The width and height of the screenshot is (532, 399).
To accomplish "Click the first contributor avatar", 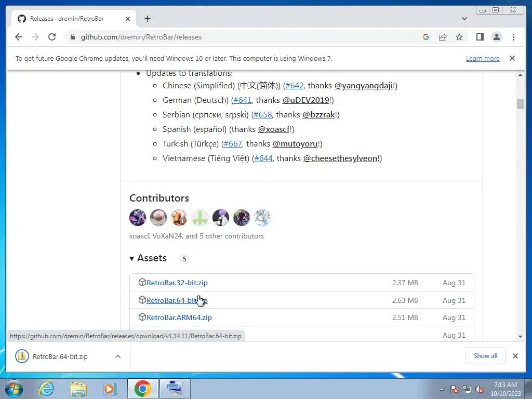I will (x=138, y=218).
